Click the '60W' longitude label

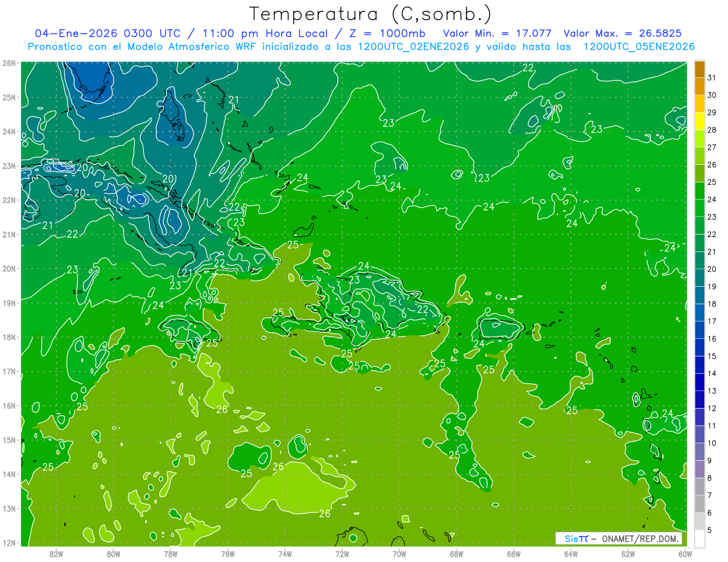tap(684, 554)
